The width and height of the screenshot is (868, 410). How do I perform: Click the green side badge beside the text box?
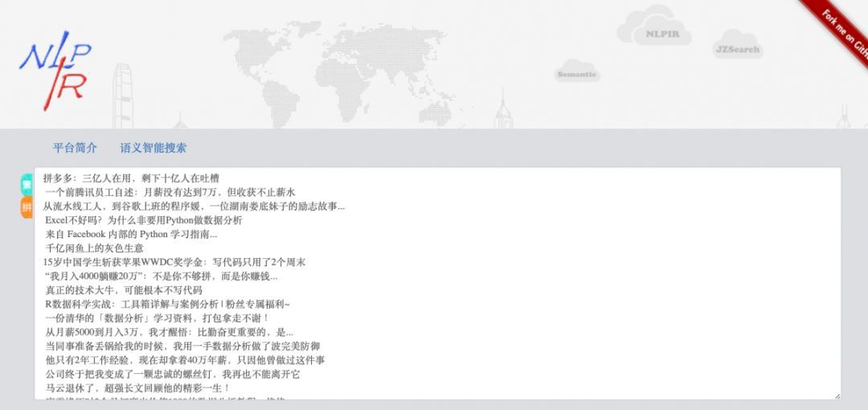27,183
